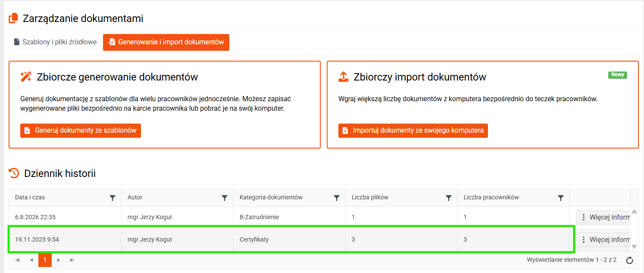Click the previous page arrow
Image resolution: width=644 pixels, height=273 pixels.
31,260
